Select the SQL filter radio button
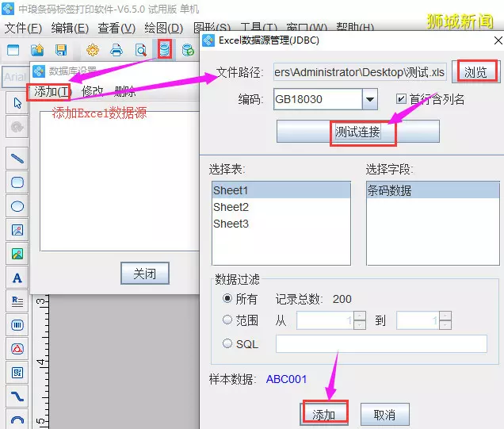 point(227,343)
